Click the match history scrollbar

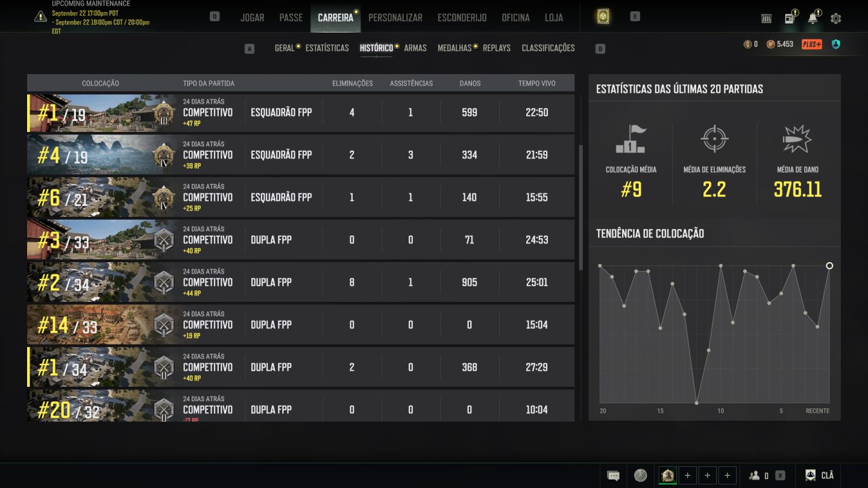[x=581, y=207]
